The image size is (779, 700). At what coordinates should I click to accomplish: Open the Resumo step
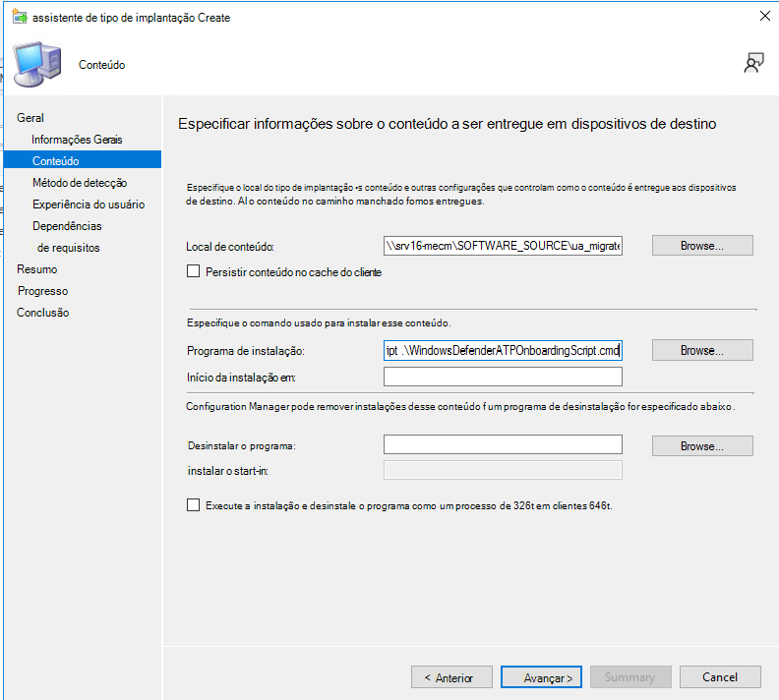tap(37, 269)
